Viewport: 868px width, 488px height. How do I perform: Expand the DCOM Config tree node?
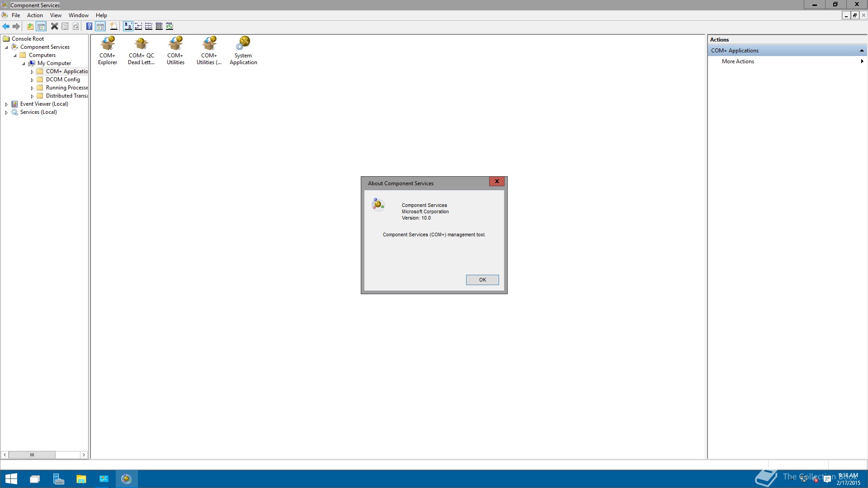[x=32, y=80]
